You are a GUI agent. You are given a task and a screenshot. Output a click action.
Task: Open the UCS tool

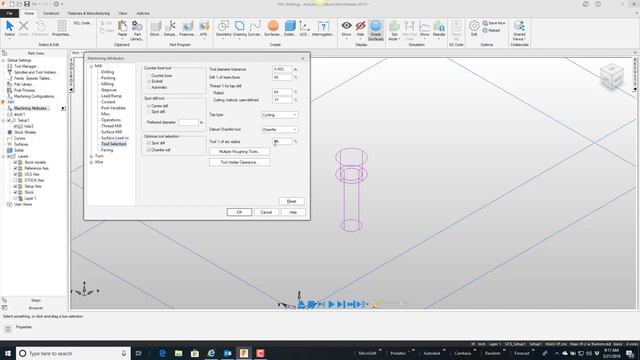(x=304, y=29)
